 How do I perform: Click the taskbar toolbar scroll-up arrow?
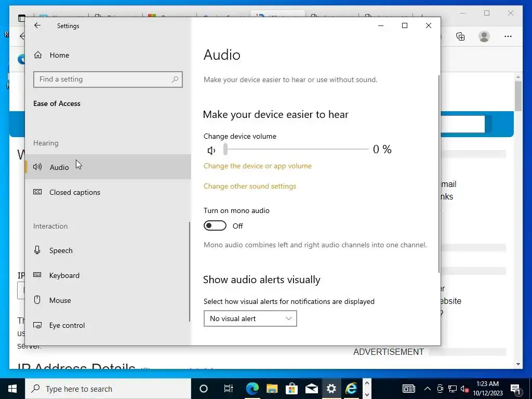click(367, 383)
